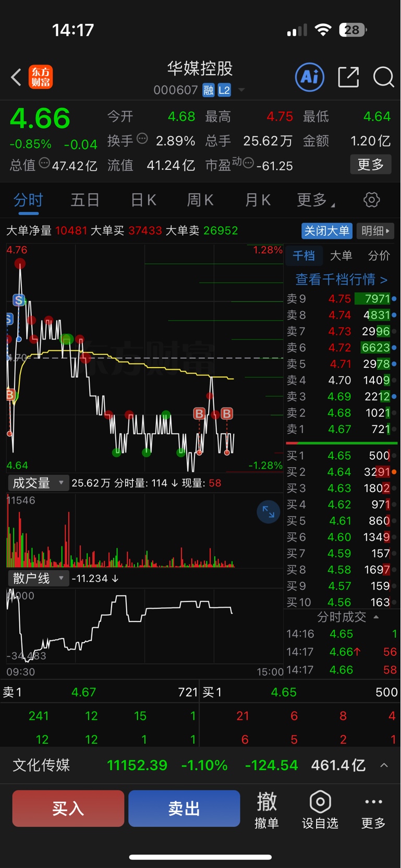Tap the 总值 info smiley icon
The width and height of the screenshot is (401, 868).
(44, 163)
